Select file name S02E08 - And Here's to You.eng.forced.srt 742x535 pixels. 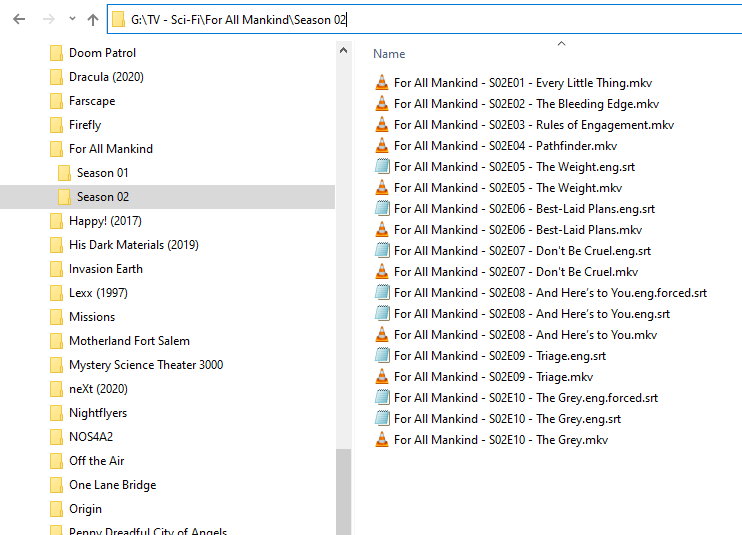[550, 293]
